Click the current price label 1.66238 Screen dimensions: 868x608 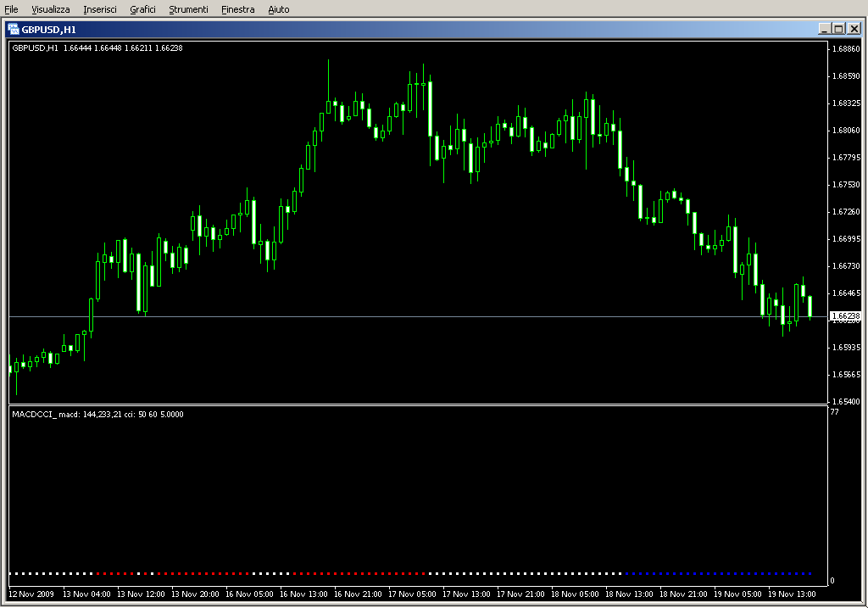coord(845,316)
